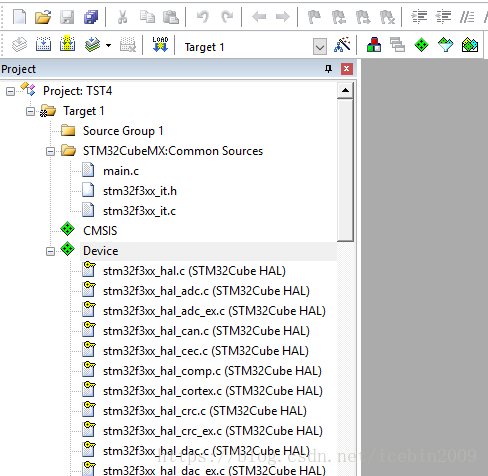Open Manage Run-Time Environment with the green diamond icon
488x476 pixels.
(x=422, y=45)
